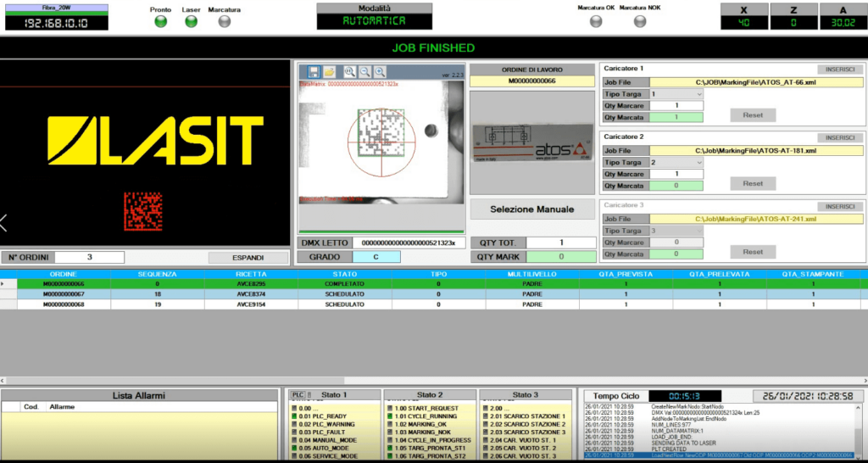Click the TARG_PRONTA_ST1 green indicator
868x463 pixels.
(390, 448)
